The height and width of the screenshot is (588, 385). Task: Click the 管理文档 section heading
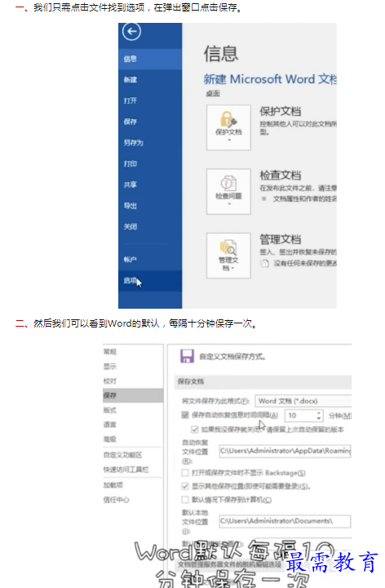(281, 239)
